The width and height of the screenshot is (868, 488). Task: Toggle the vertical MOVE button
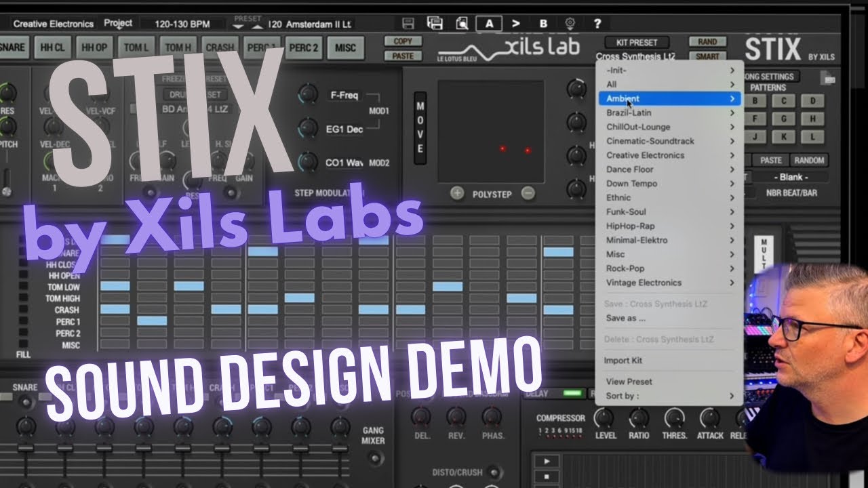coord(420,128)
